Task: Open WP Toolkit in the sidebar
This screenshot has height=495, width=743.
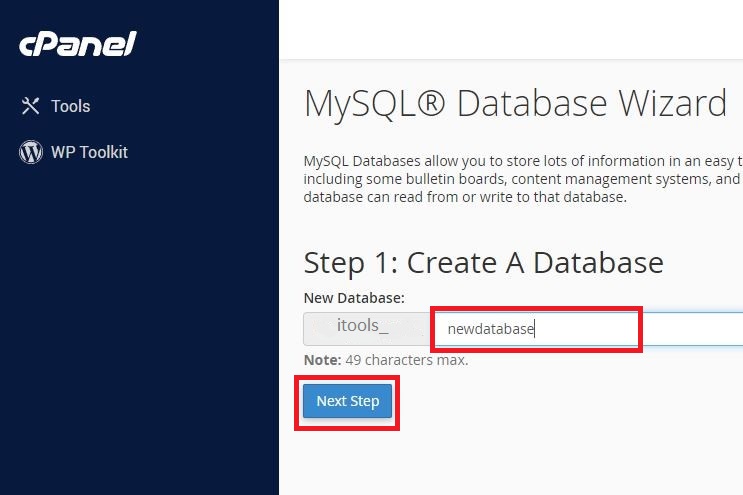Action: (x=73, y=152)
